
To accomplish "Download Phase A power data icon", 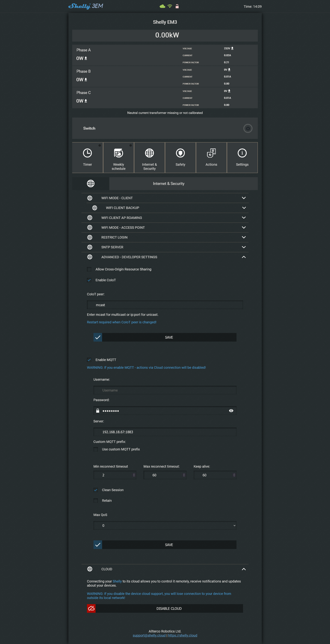I will 86,58.
